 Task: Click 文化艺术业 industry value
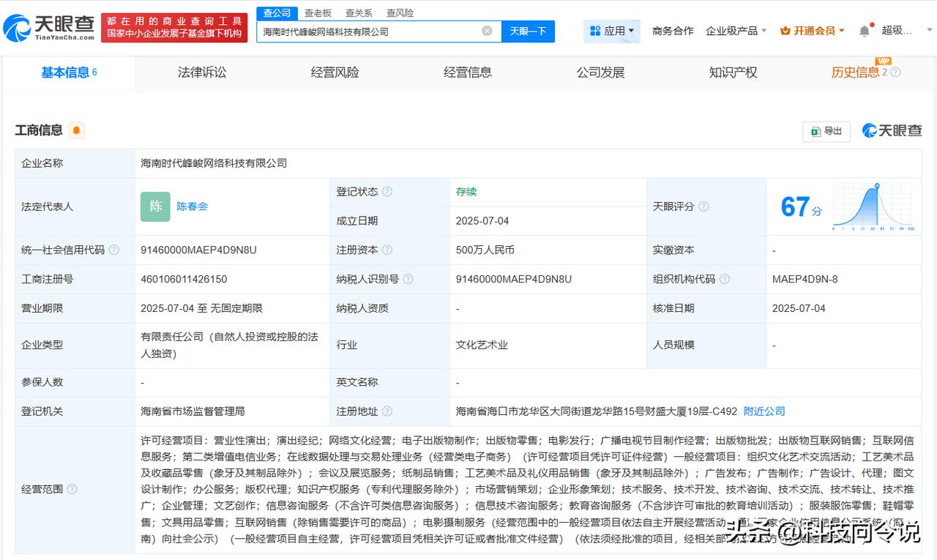click(x=482, y=345)
